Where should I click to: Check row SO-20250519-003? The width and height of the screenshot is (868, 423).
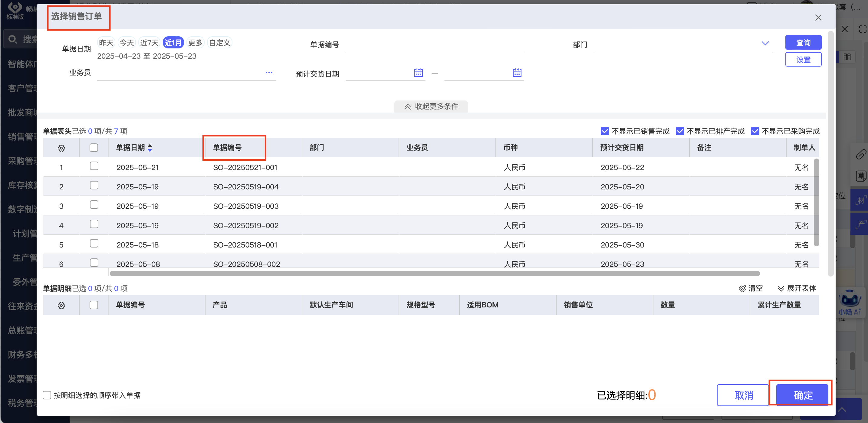coord(94,205)
